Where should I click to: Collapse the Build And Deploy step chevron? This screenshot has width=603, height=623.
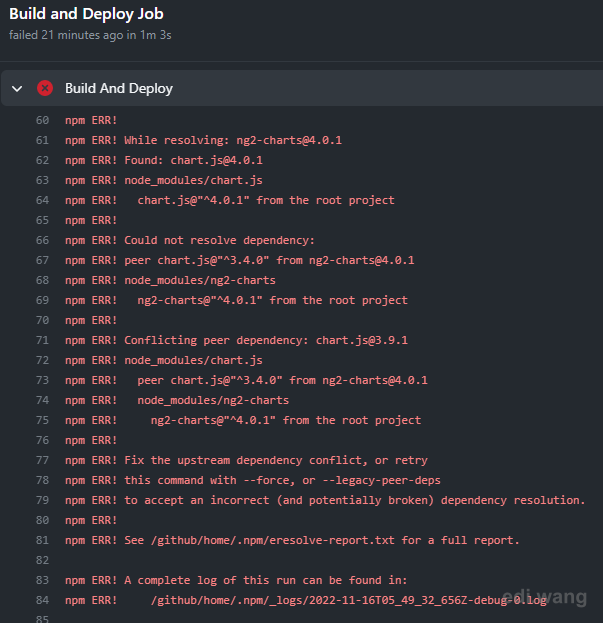click(17, 88)
